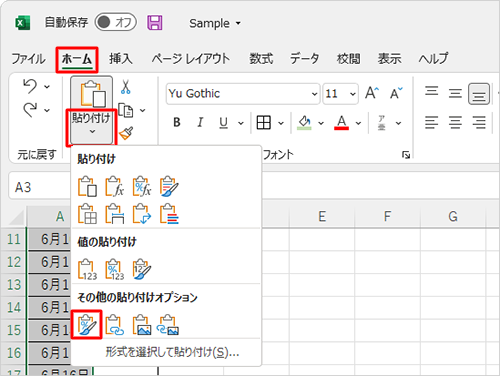Click the Copy icon
This screenshot has height=376, width=500.
126,110
